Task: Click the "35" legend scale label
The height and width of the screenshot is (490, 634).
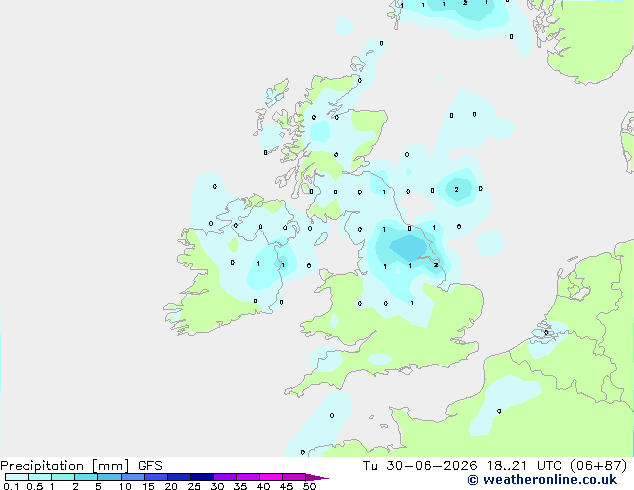Action: [x=240, y=486]
